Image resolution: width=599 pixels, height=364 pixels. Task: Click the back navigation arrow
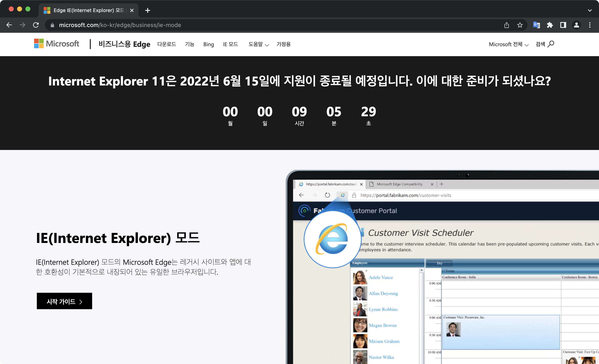(9, 25)
